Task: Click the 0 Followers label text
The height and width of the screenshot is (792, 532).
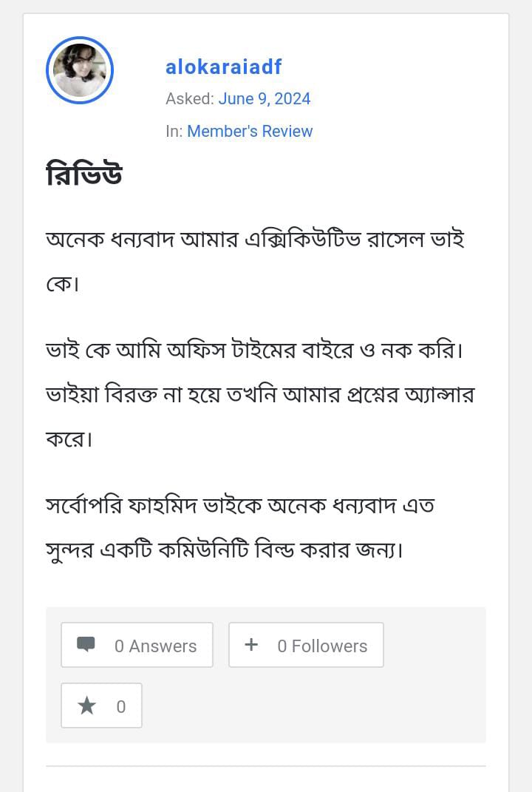Action: point(322,646)
